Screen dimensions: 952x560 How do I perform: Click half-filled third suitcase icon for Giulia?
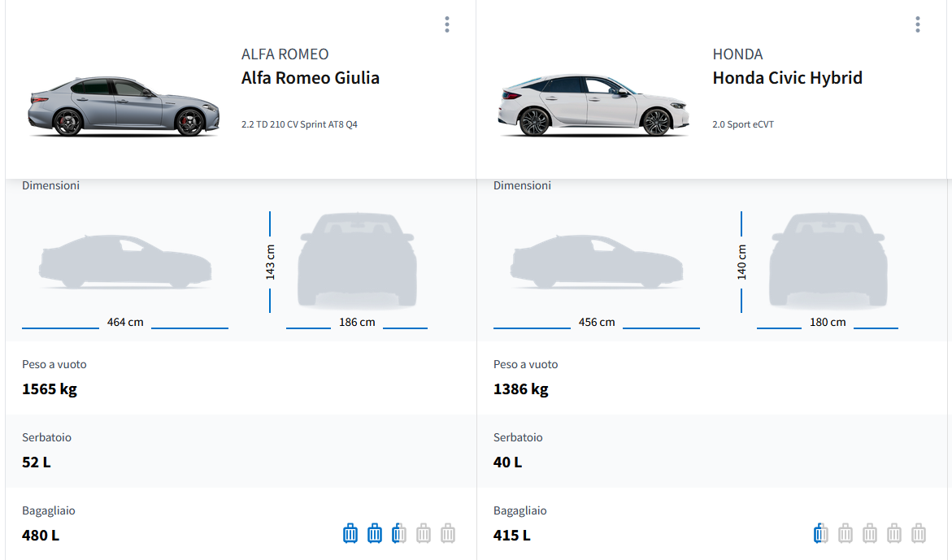[x=399, y=533]
